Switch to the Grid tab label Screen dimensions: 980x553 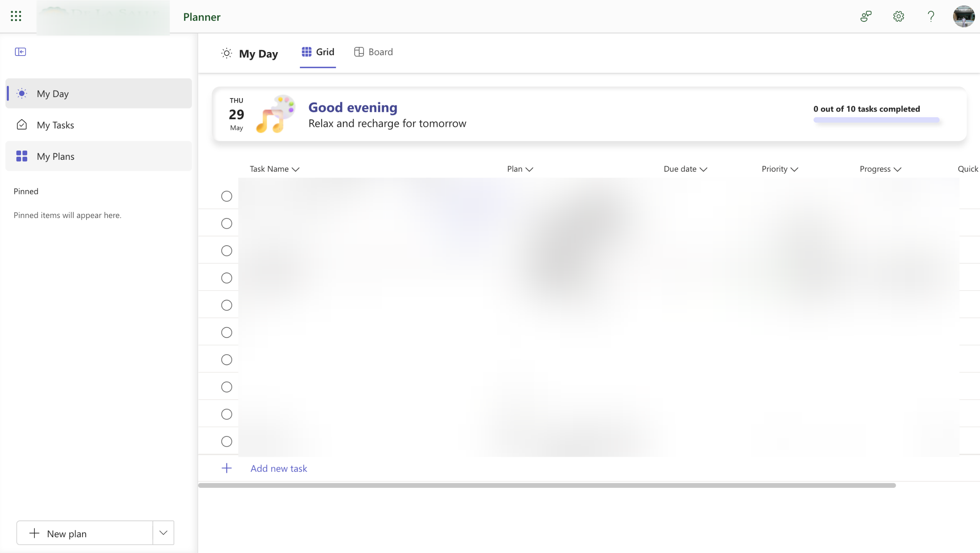(x=325, y=52)
